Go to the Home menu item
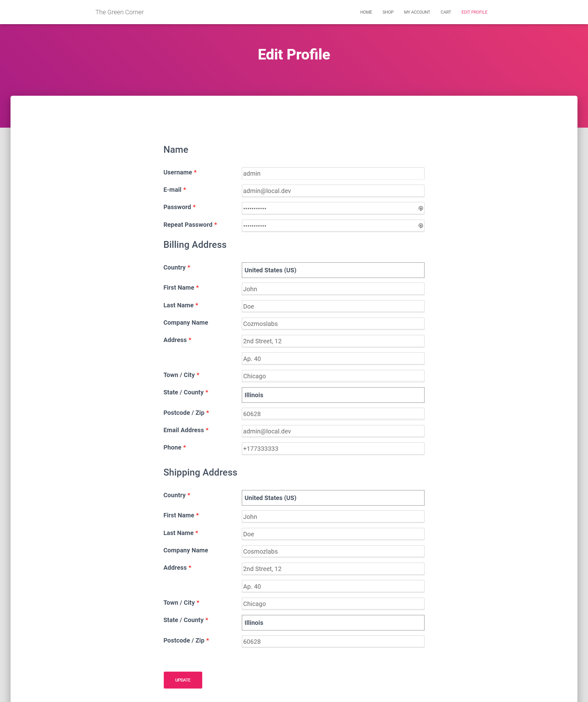Image resolution: width=588 pixels, height=702 pixels. tap(366, 12)
